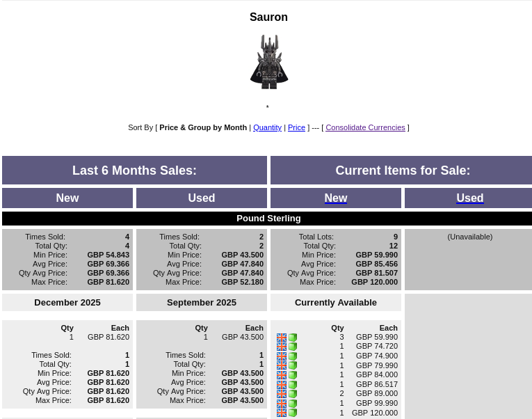
Task: Click the (Unavailable) text under Used
Action: point(470,237)
